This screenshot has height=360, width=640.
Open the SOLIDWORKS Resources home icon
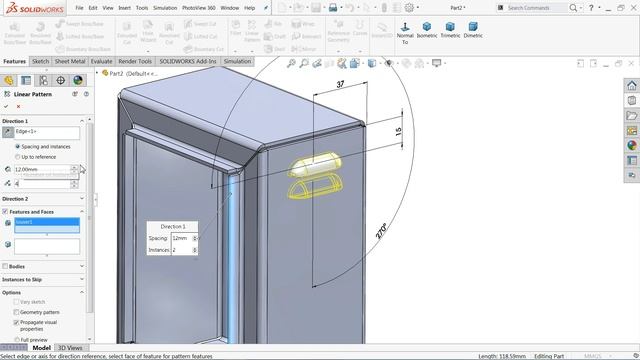click(x=632, y=85)
